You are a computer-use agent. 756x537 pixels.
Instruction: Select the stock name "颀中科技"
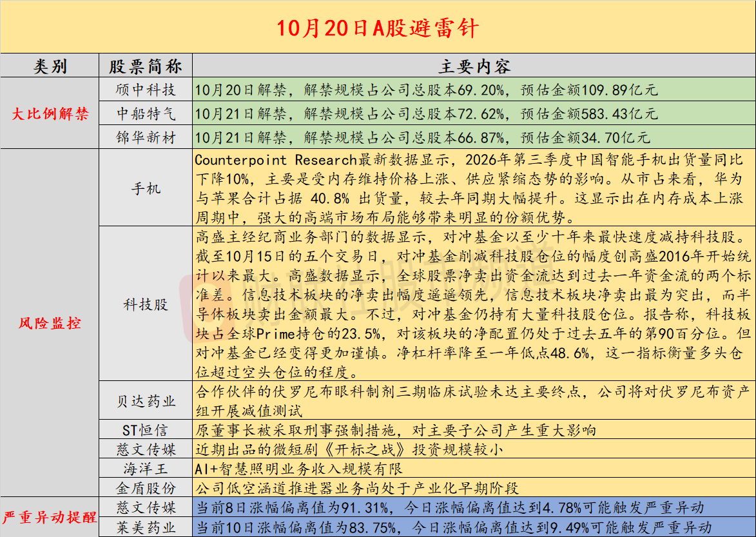pos(146,90)
